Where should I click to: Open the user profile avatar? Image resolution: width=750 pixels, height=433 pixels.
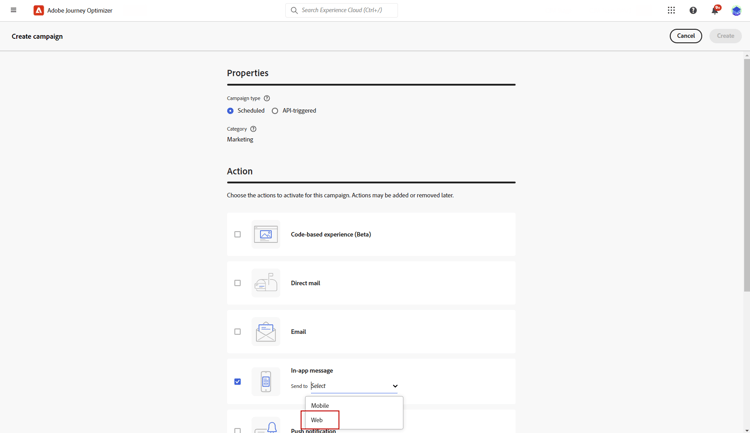(x=736, y=11)
